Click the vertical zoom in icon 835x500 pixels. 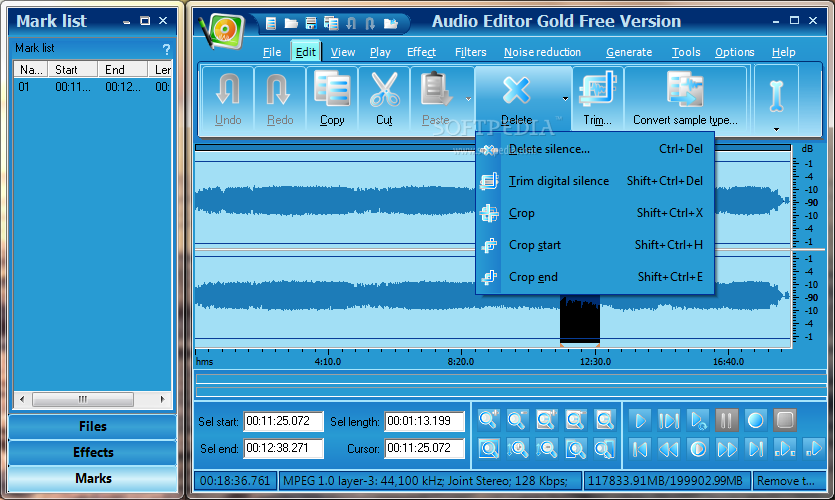pyautogui.click(x=518, y=448)
